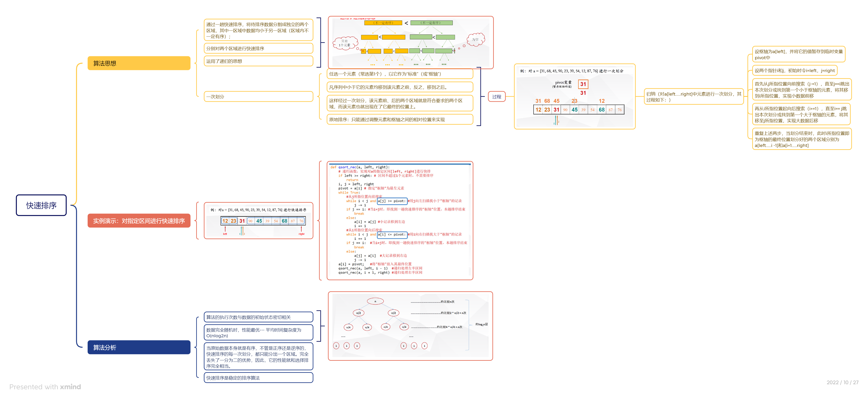Click the Presented with xmind watermark

click(x=45, y=387)
